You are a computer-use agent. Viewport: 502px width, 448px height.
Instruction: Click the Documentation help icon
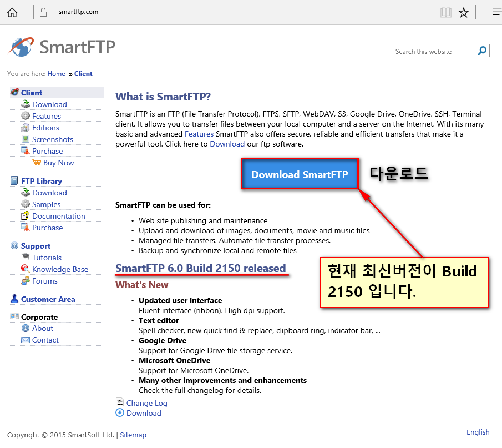pos(26,215)
